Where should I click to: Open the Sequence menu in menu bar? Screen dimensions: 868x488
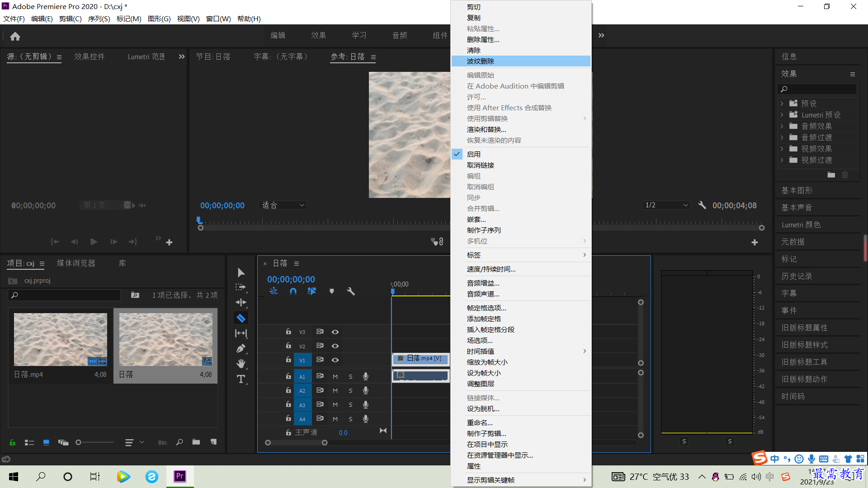[99, 19]
